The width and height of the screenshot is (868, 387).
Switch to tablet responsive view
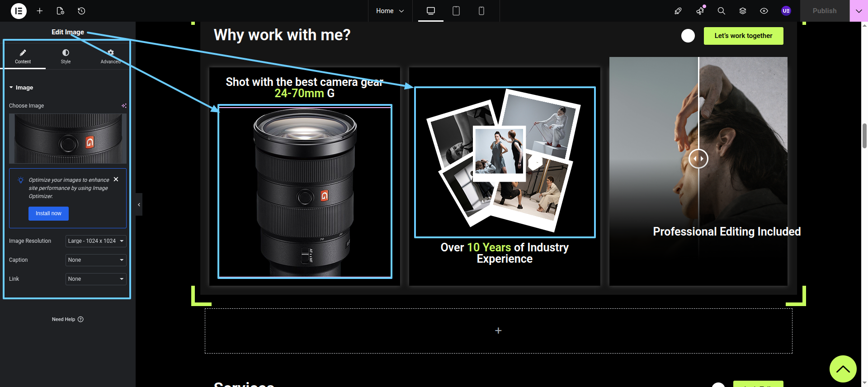456,11
